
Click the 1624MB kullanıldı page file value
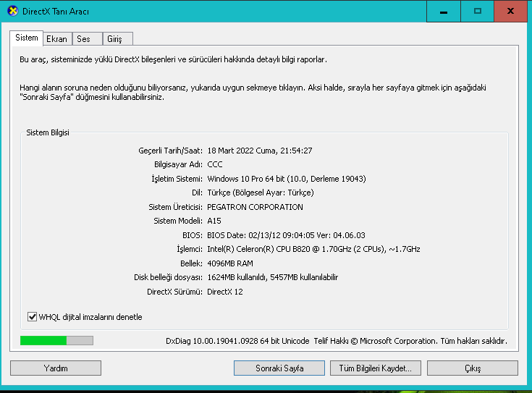pyautogui.click(x=272, y=277)
